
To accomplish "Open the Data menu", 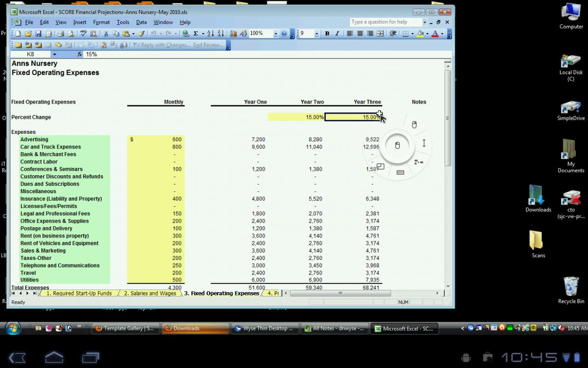I will [x=141, y=22].
